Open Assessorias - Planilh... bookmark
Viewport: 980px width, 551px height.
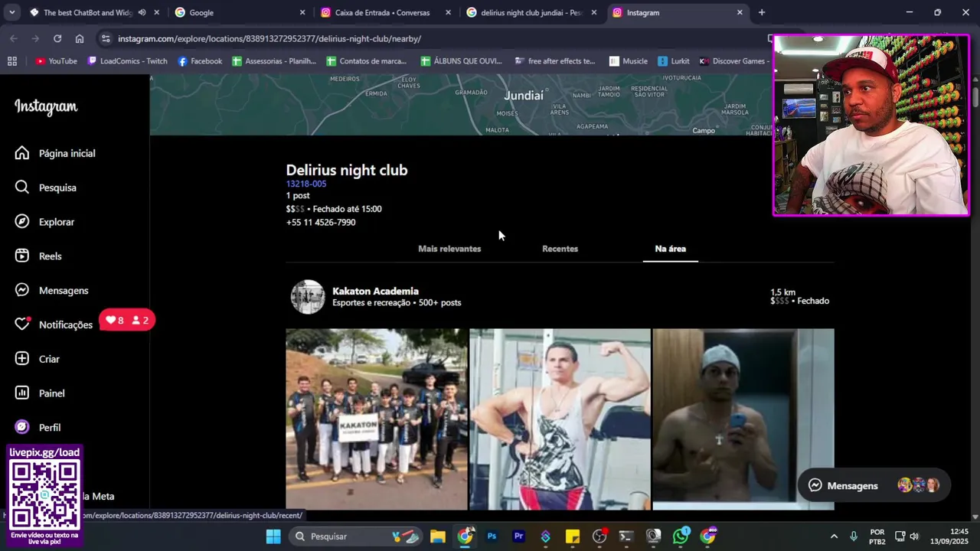point(274,61)
